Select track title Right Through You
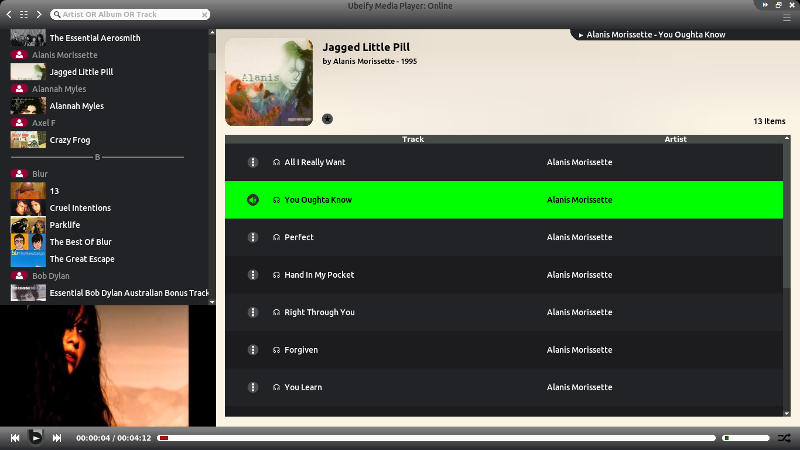This screenshot has width=800, height=450. (x=319, y=312)
